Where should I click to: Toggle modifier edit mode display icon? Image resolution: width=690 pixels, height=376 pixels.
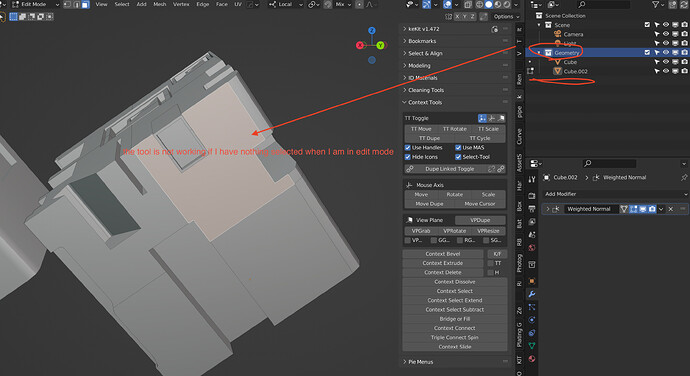pos(633,209)
